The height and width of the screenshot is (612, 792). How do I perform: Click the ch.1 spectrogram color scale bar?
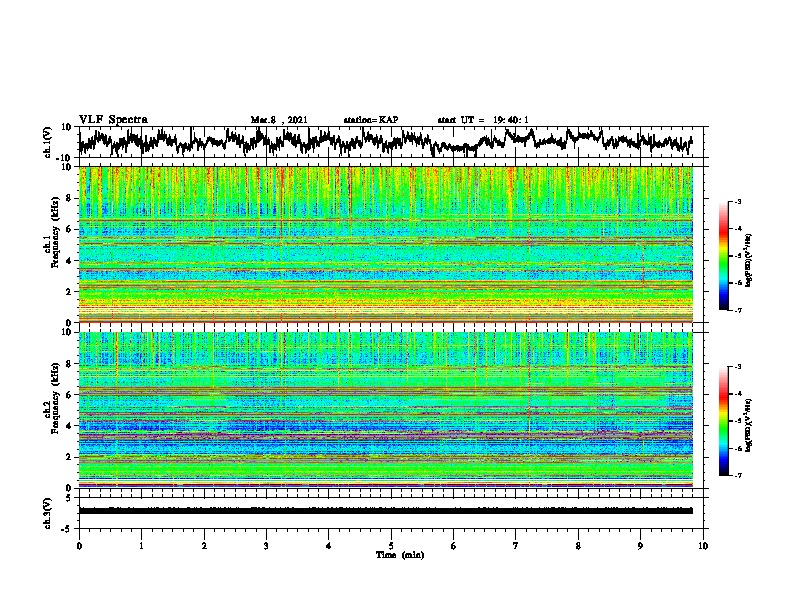[723, 256]
